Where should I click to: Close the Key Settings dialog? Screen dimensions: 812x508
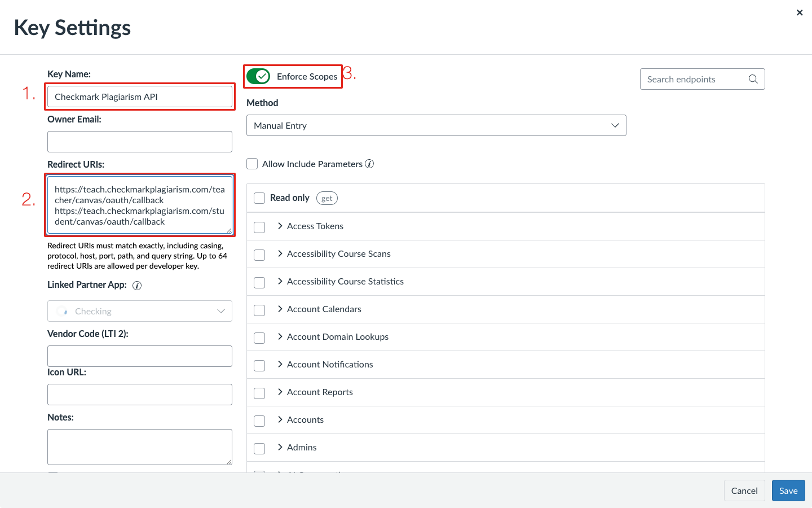tap(799, 12)
